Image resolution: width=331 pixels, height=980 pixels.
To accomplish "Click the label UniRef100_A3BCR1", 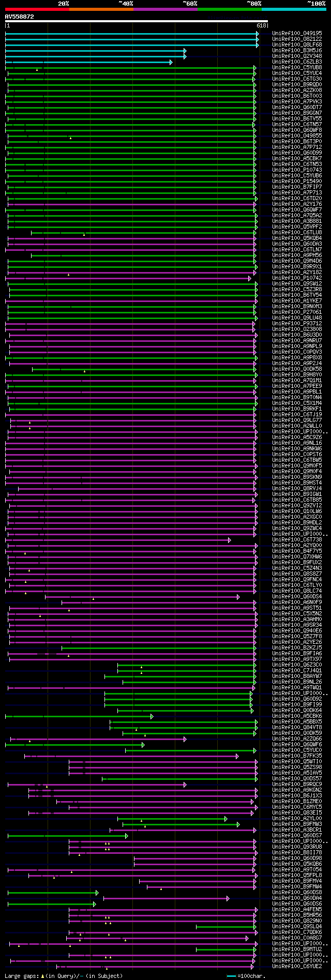I will pos(297,830).
